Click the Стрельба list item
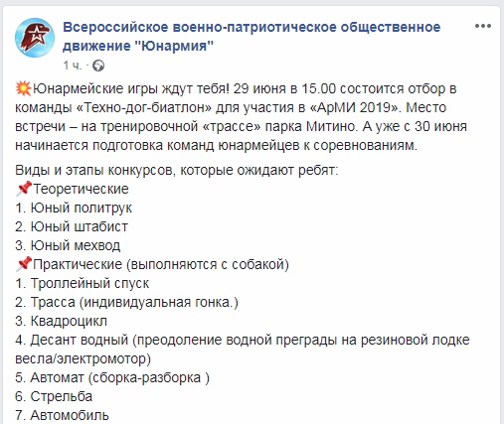This screenshot has width=504, height=424. tap(54, 396)
